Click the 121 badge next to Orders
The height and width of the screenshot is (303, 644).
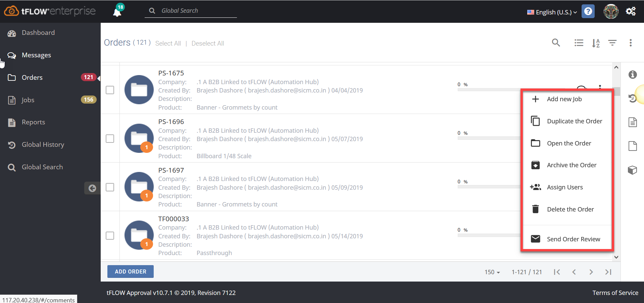89,77
